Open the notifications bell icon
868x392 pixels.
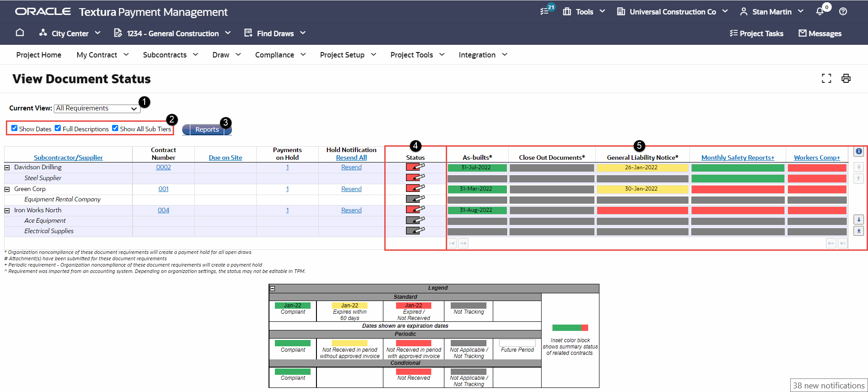coord(820,11)
